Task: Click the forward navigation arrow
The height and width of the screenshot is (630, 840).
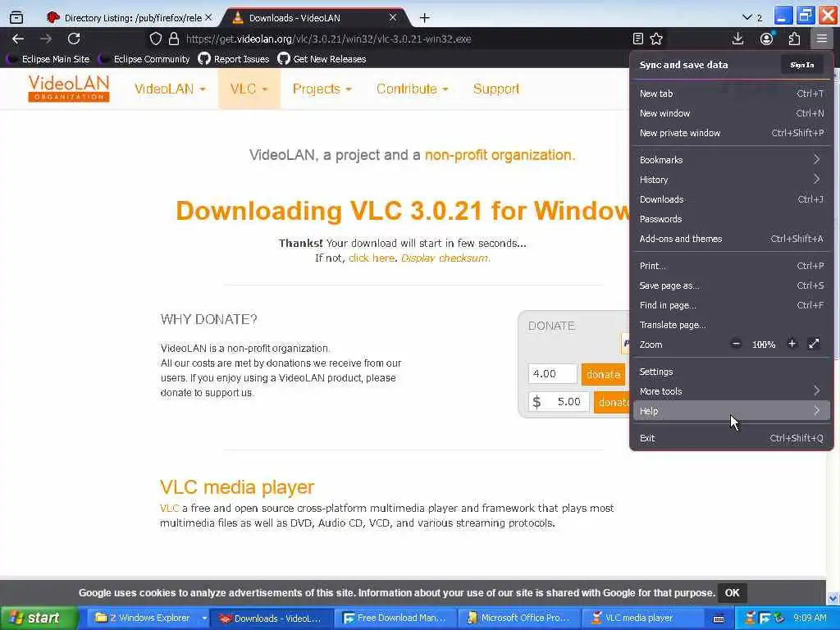Action: click(x=46, y=39)
